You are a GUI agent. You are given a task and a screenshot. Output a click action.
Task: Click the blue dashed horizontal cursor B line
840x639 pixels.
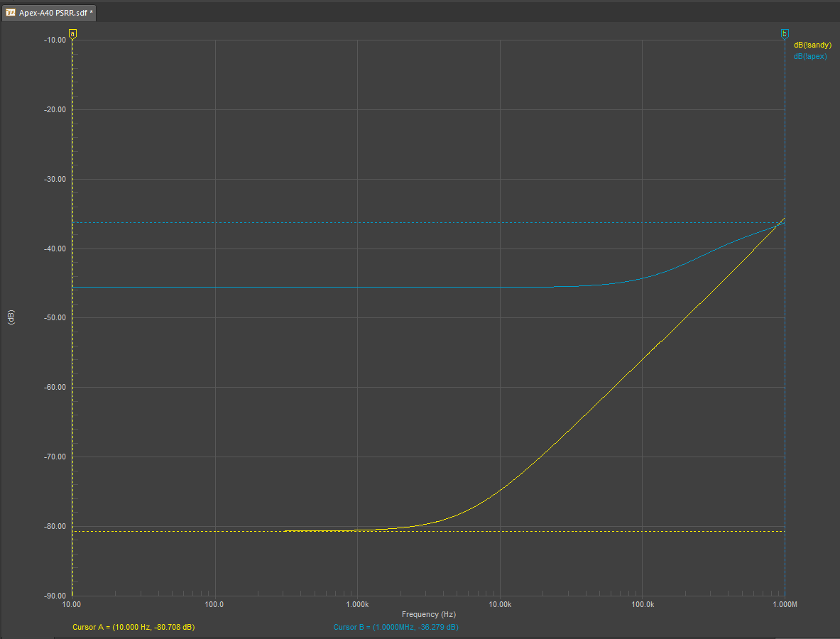point(429,222)
